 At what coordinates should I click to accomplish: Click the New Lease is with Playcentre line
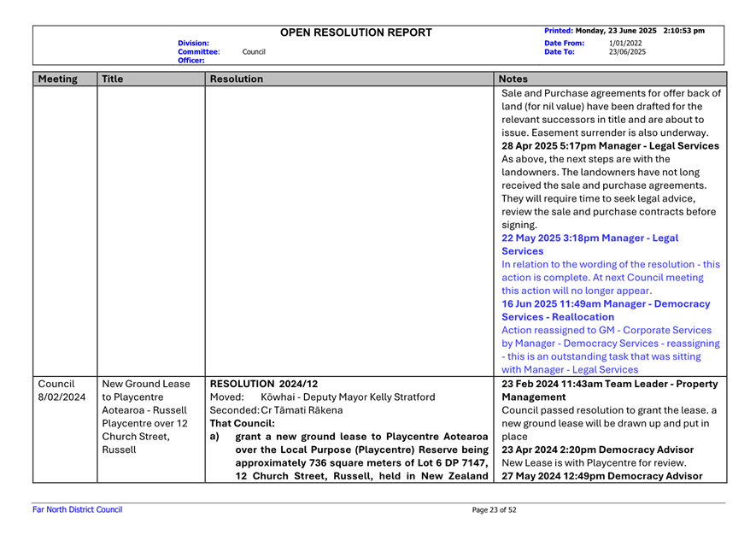tap(594, 463)
